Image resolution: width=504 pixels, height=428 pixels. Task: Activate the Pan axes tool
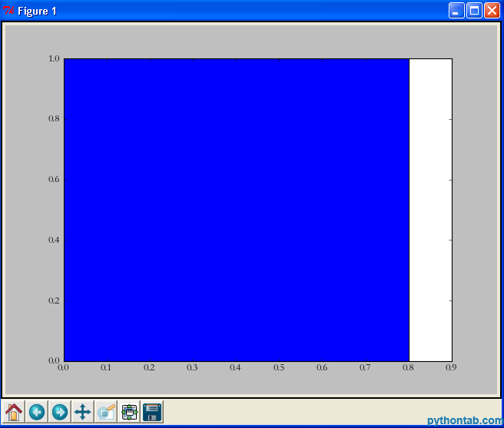click(x=82, y=412)
